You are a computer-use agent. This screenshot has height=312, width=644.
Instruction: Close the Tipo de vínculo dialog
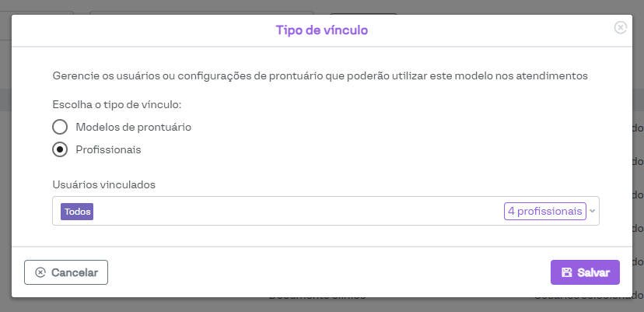tap(620, 27)
